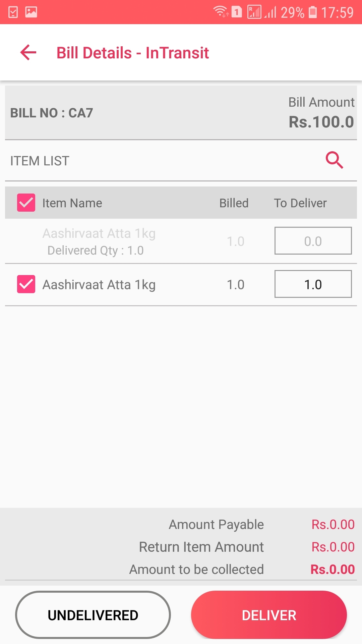Viewport: 362px width, 644px height.
Task: Tap the greyed-out 0.0 quantity field
Action: click(x=313, y=241)
